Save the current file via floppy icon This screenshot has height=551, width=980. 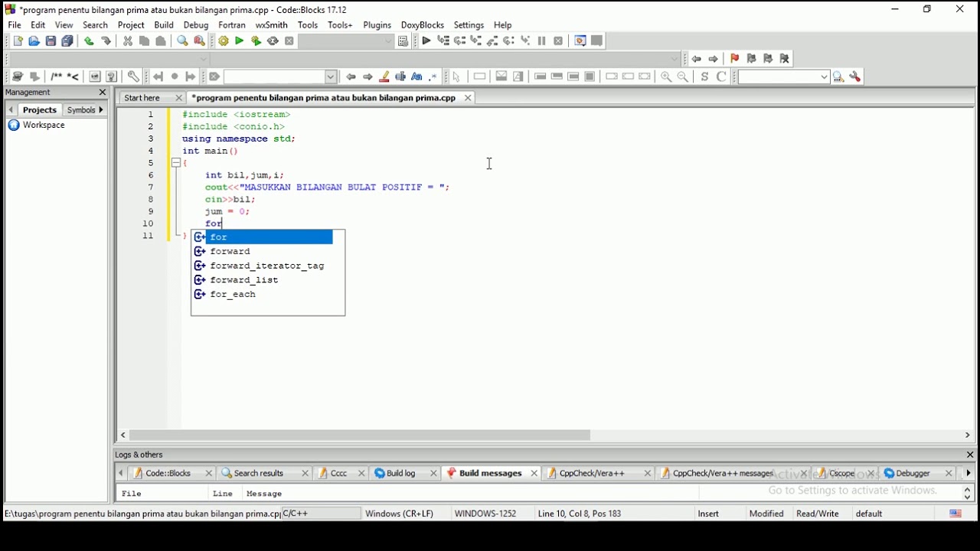(51, 41)
